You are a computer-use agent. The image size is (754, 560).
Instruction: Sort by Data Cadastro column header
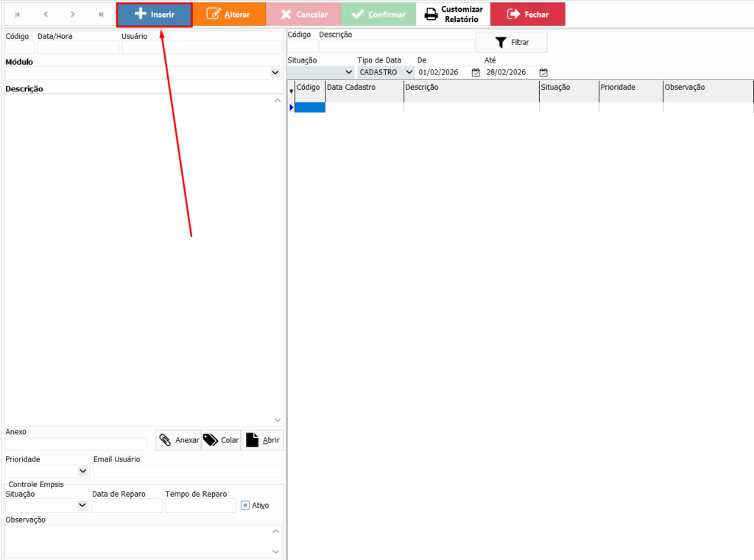364,88
